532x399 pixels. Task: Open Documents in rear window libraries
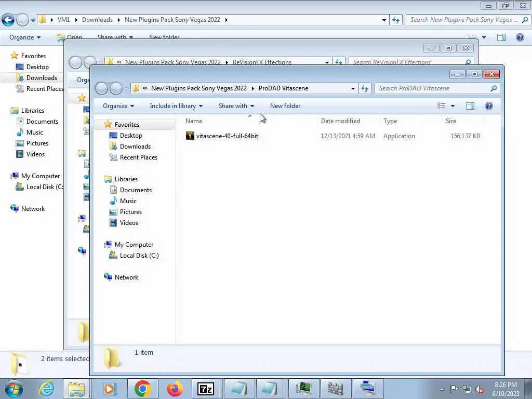(x=42, y=122)
